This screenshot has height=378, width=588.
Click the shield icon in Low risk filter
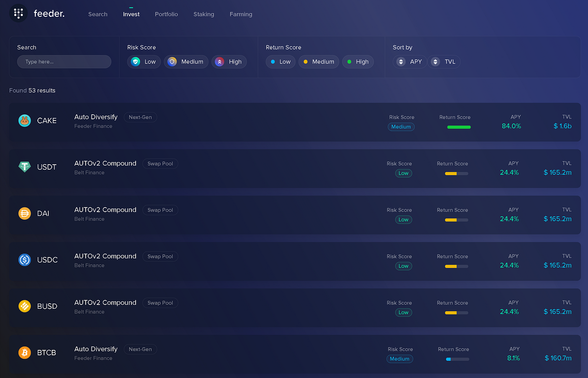135,62
